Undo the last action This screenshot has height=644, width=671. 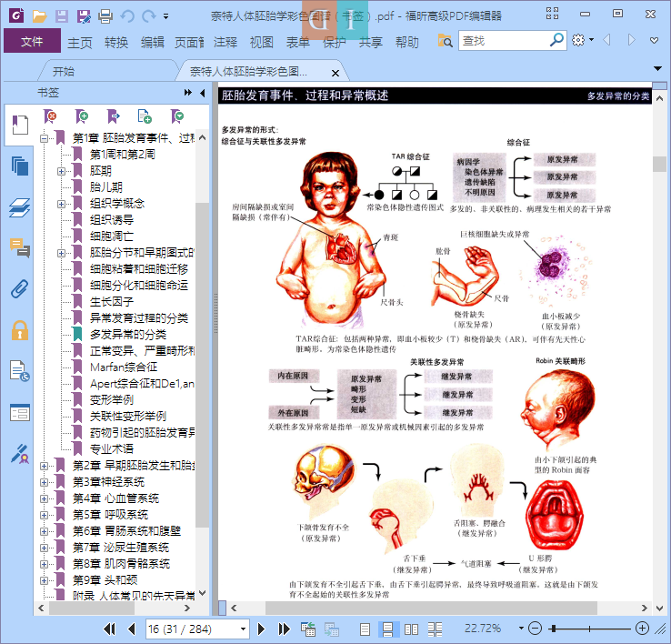click(127, 16)
